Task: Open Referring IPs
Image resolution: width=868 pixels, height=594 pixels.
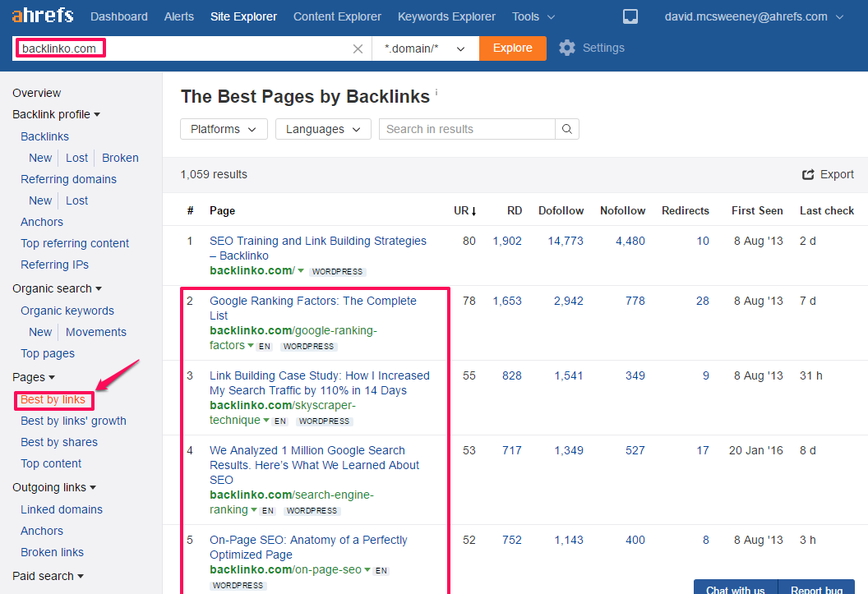Action: (54, 265)
